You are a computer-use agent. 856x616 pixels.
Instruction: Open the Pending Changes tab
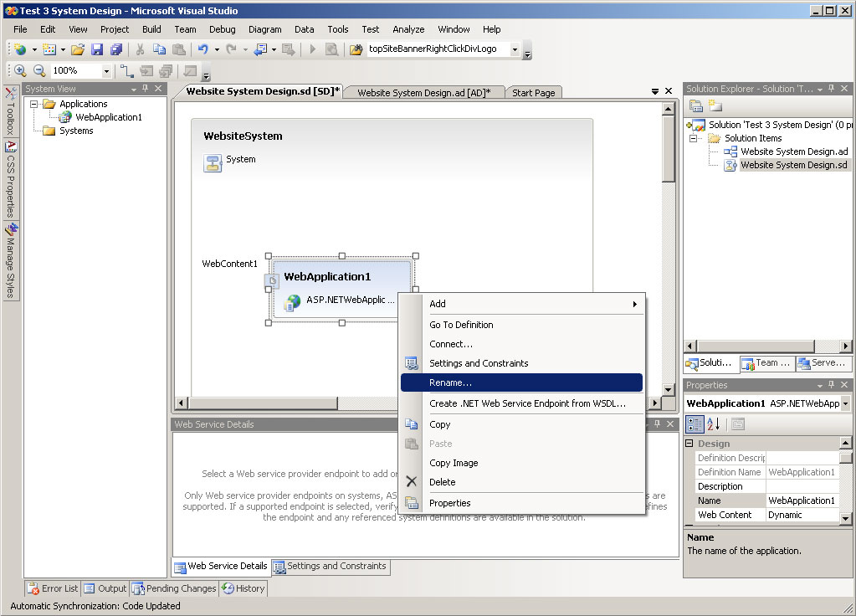point(175,588)
